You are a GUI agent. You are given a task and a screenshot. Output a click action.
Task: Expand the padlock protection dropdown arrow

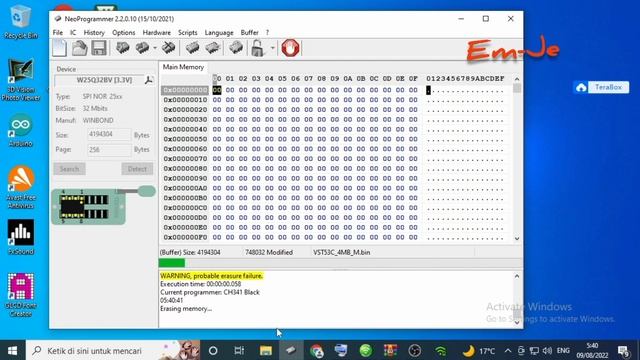pos(272,48)
